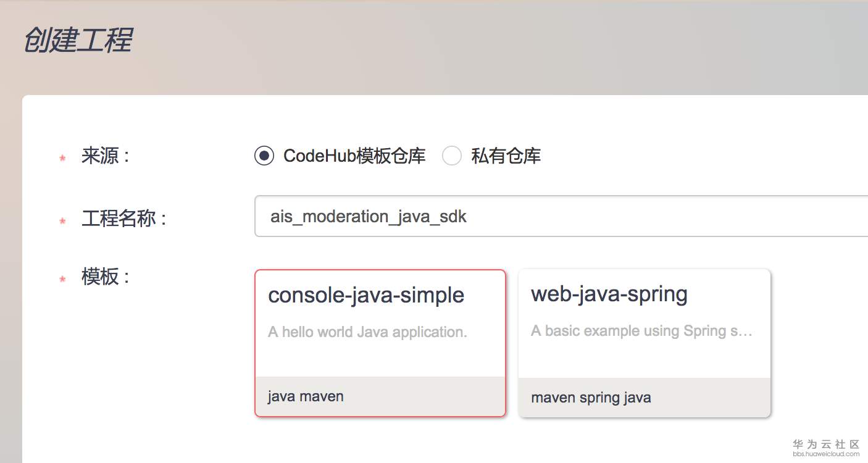The width and height of the screenshot is (868, 463).
Task: Select the CodeHub模板仓库 radio button
Action: (264, 156)
